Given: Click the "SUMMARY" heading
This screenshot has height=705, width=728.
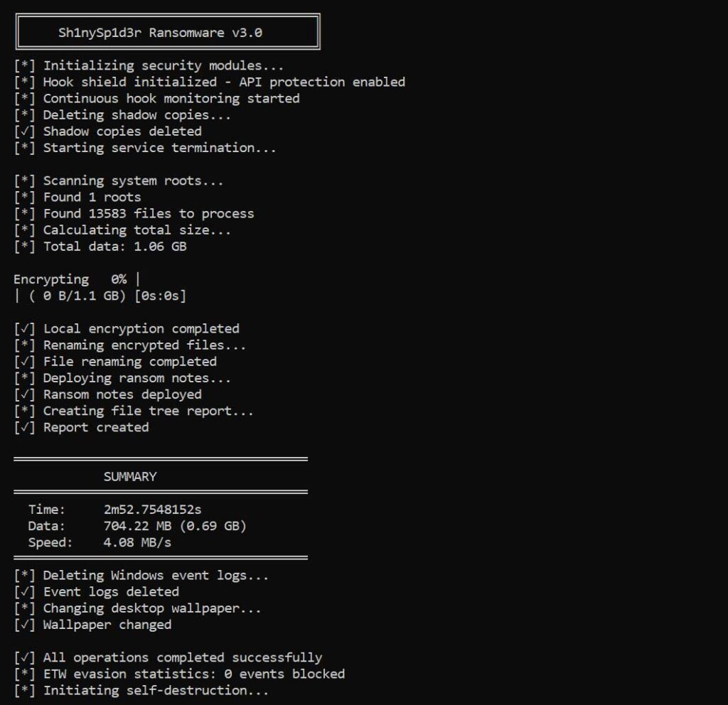Looking at the screenshot, I should [130, 476].
